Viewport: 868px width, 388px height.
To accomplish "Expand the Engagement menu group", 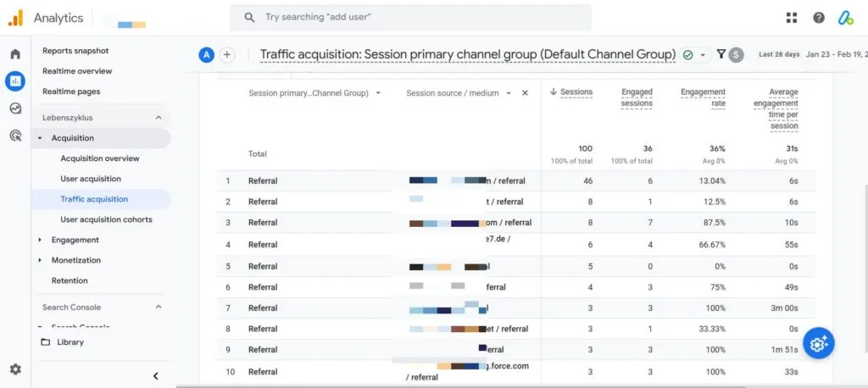I will click(x=75, y=240).
